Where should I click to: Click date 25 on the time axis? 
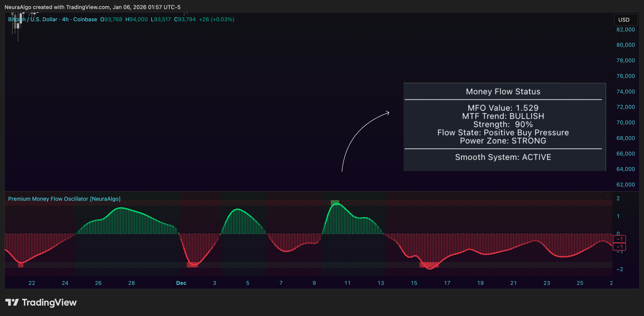580,283
